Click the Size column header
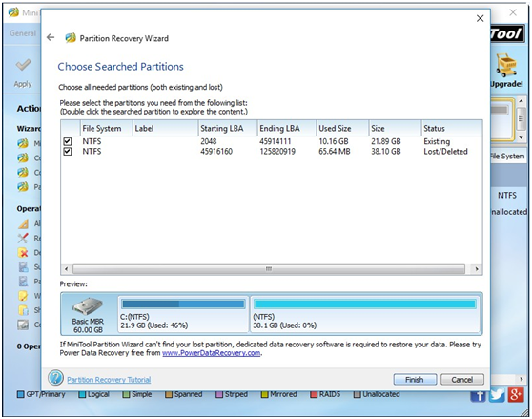This screenshot has width=532, height=419. (x=395, y=128)
